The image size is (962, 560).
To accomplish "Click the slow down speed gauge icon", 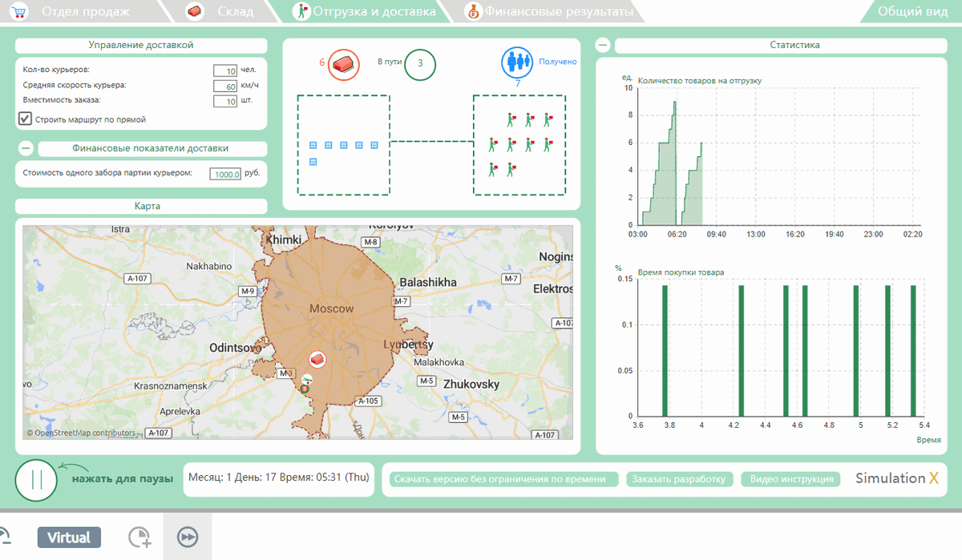I will tap(4, 537).
